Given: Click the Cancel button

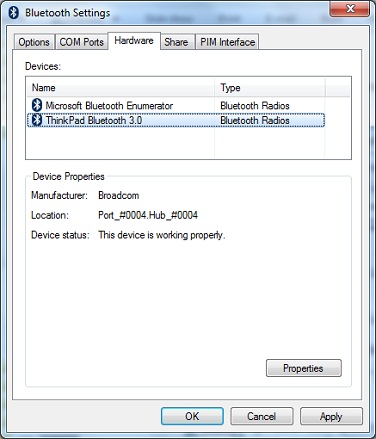Looking at the screenshot, I should (262, 416).
